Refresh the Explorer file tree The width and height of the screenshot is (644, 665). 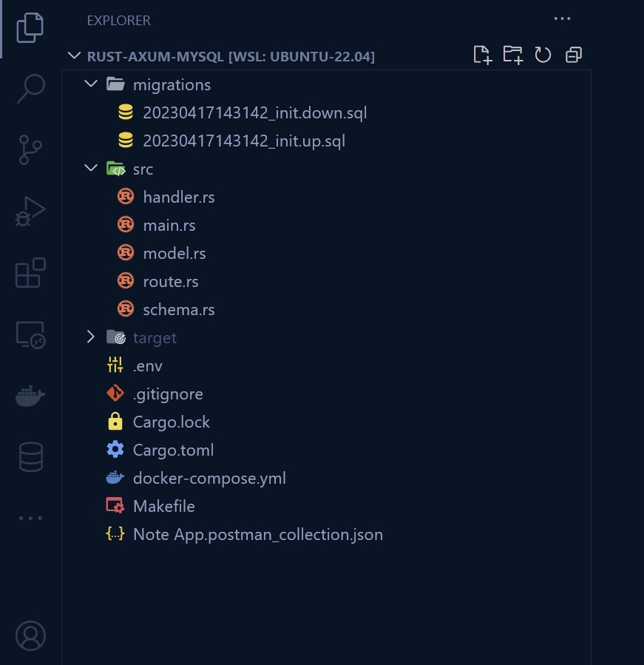pos(543,54)
